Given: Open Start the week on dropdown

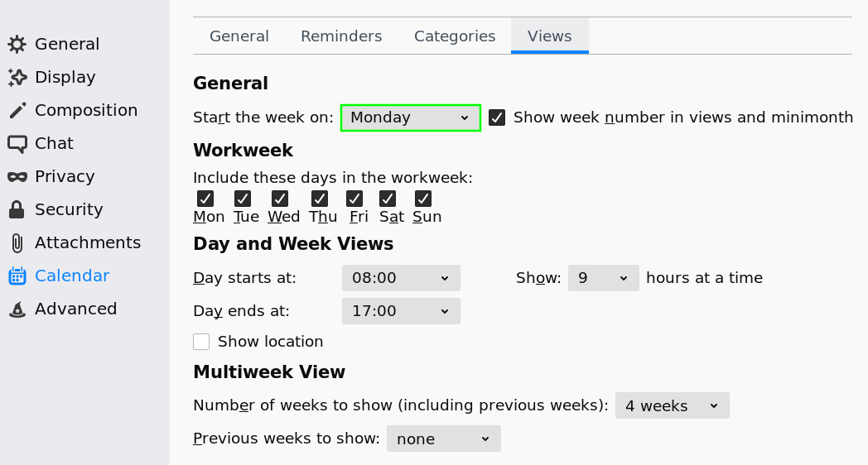Looking at the screenshot, I should tap(410, 117).
